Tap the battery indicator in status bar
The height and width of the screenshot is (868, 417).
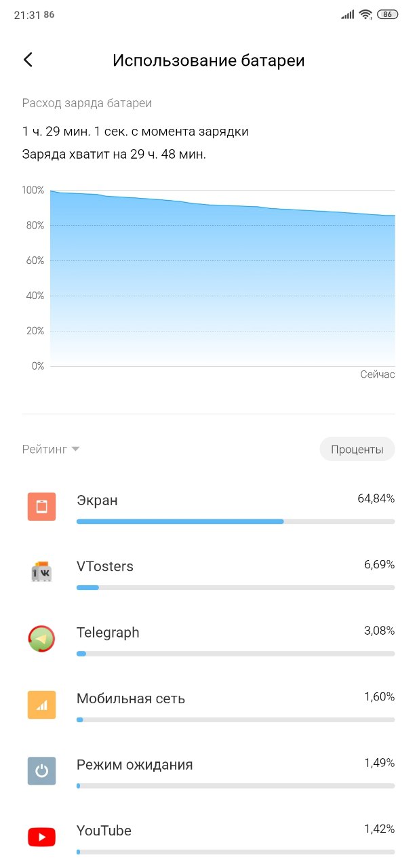[x=387, y=14]
